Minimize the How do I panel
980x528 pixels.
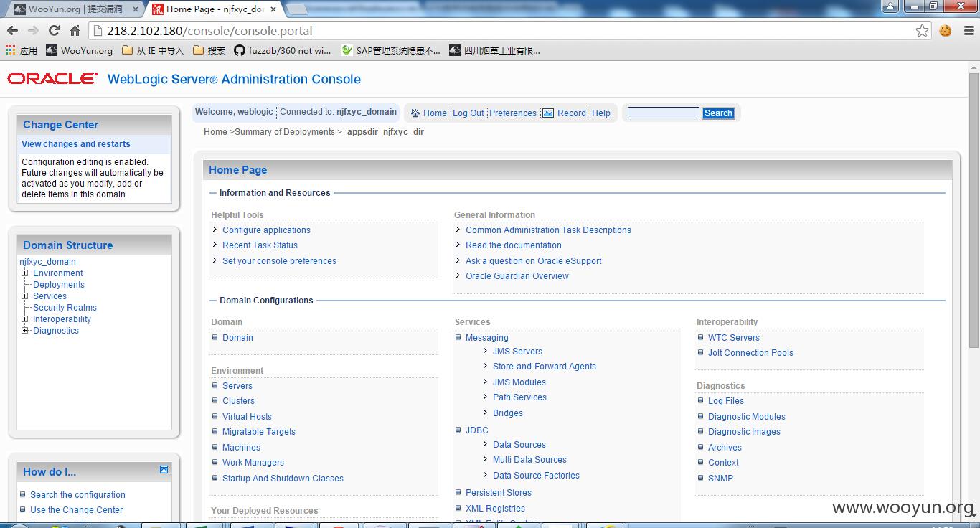click(164, 470)
